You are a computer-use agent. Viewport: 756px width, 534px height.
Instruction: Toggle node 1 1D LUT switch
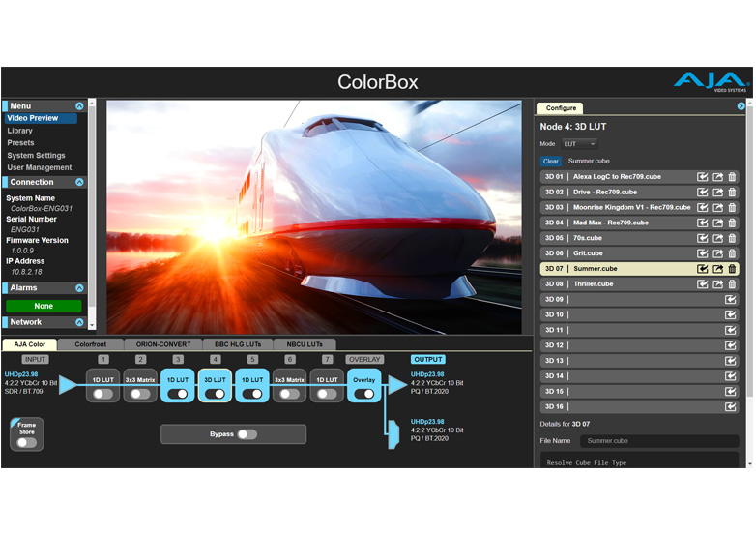(x=102, y=394)
